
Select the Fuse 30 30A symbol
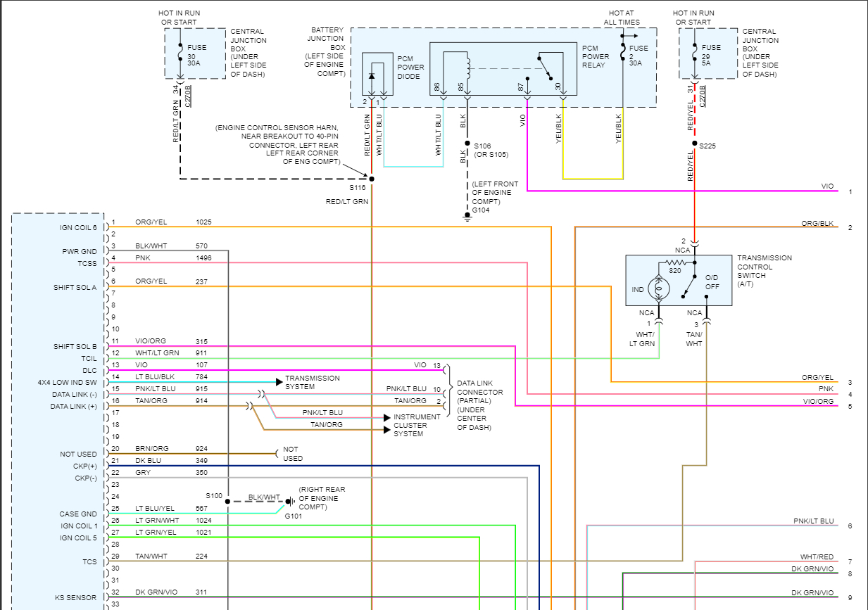point(180,55)
